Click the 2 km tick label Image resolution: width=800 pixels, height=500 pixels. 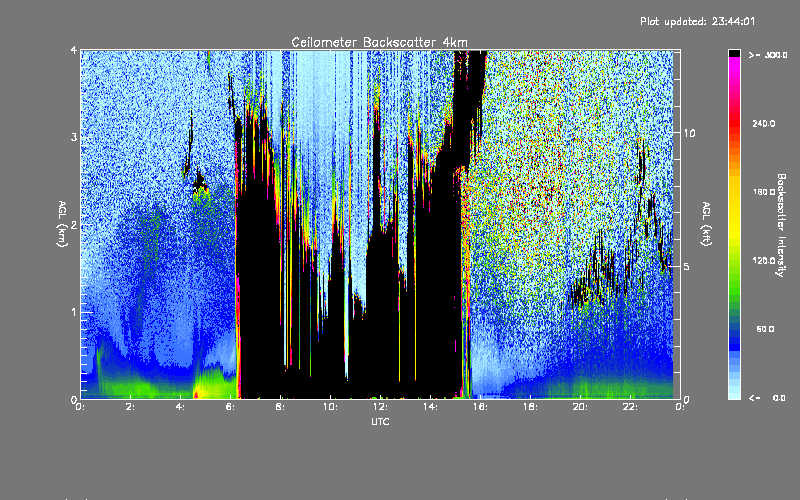[x=74, y=224]
